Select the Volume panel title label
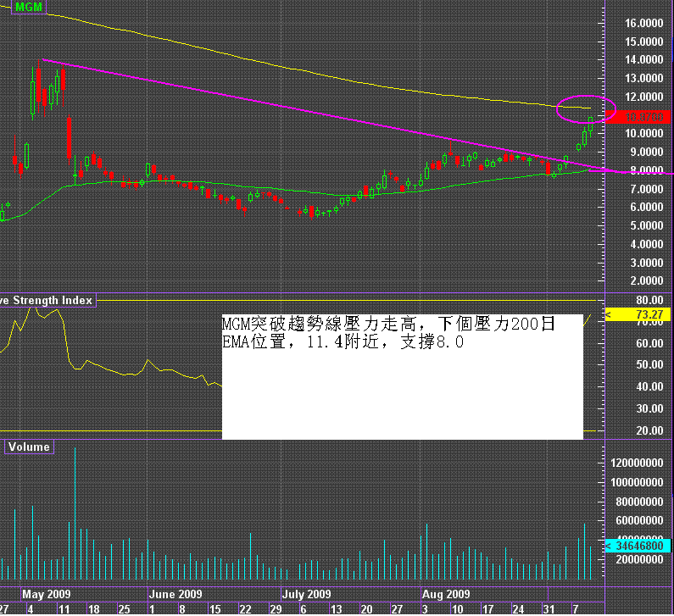Screen dimensions: 674x616 tap(30, 447)
